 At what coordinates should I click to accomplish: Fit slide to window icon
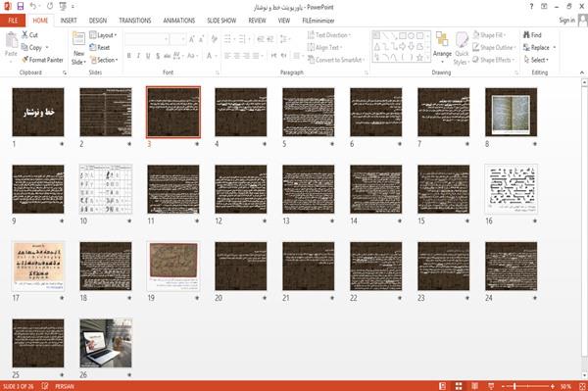pyautogui.click(x=582, y=386)
